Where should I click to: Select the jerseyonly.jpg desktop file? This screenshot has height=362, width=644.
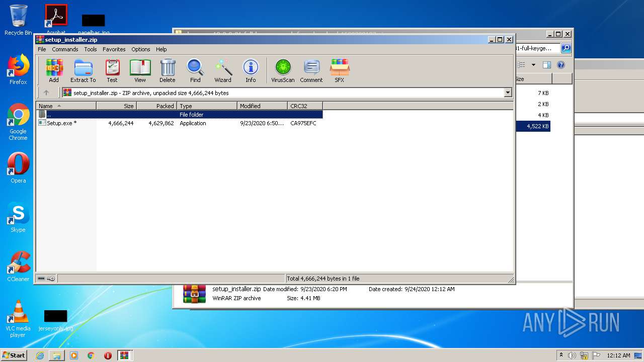(56, 320)
